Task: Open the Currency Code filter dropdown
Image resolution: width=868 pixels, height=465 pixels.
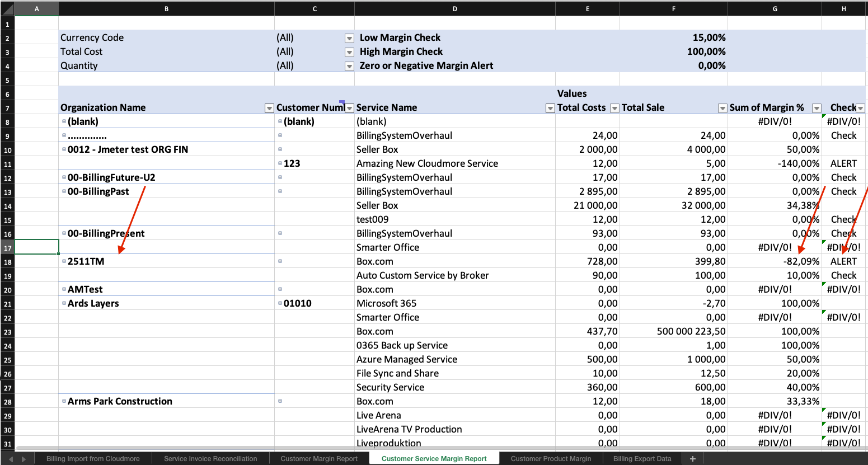Action: [349, 39]
